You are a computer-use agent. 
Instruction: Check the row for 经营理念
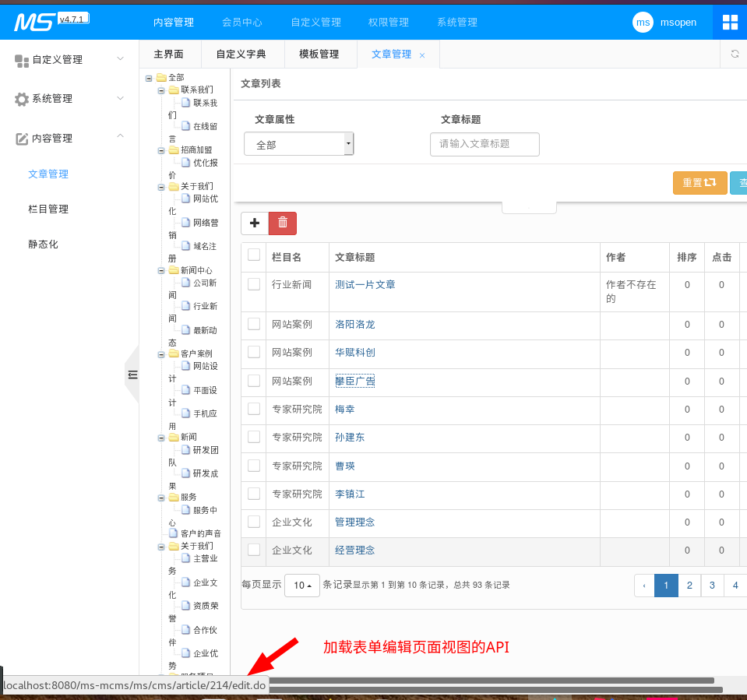254,550
